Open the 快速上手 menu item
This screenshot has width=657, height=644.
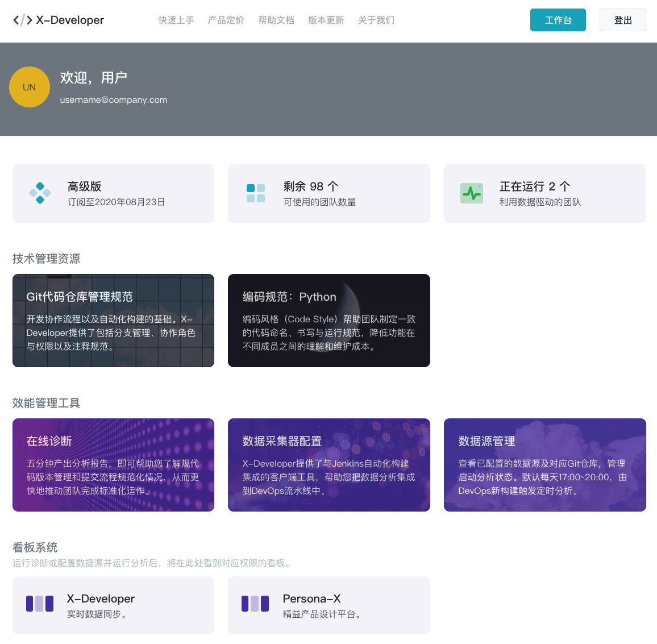pyautogui.click(x=176, y=20)
